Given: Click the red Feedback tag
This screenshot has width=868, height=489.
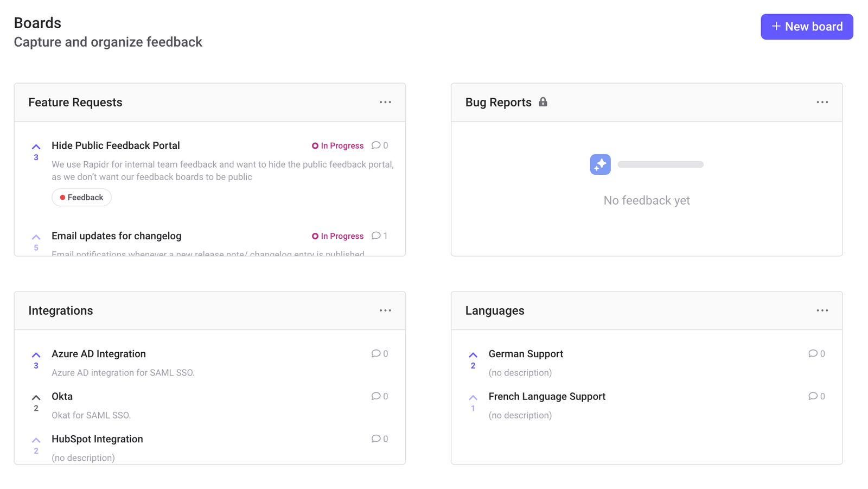Looking at the screenshot, I should tap(81, 197).
